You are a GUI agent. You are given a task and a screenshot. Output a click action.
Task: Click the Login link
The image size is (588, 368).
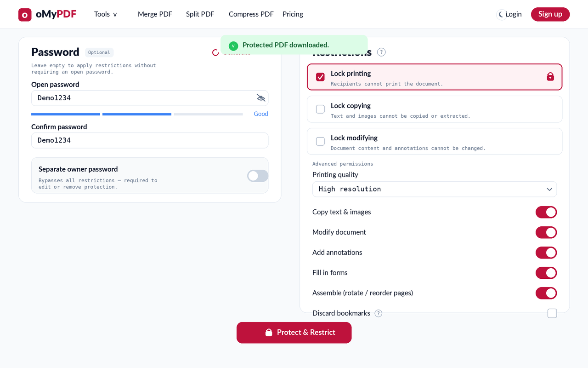[x=514, y=14]
